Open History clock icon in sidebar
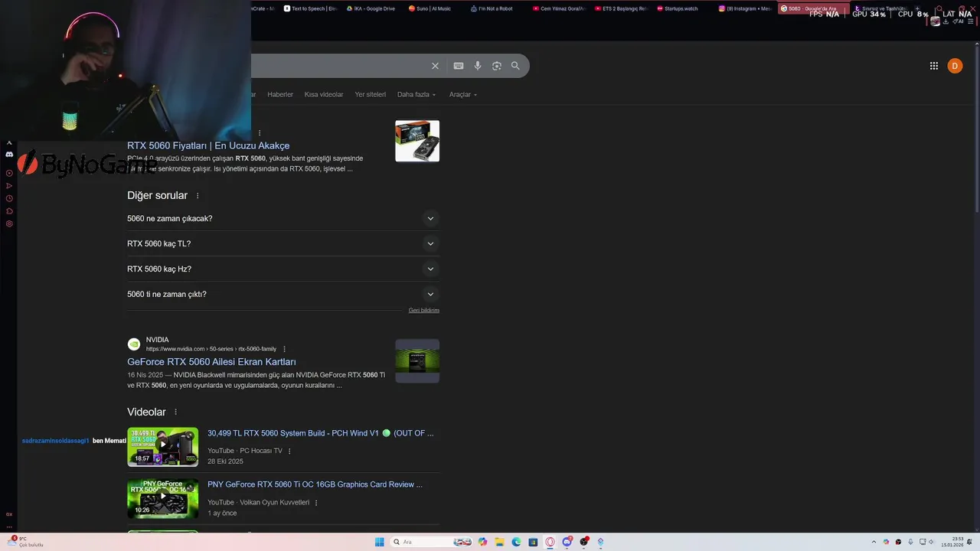The height and width of the screenshot is (551, 980). [9, 198]
